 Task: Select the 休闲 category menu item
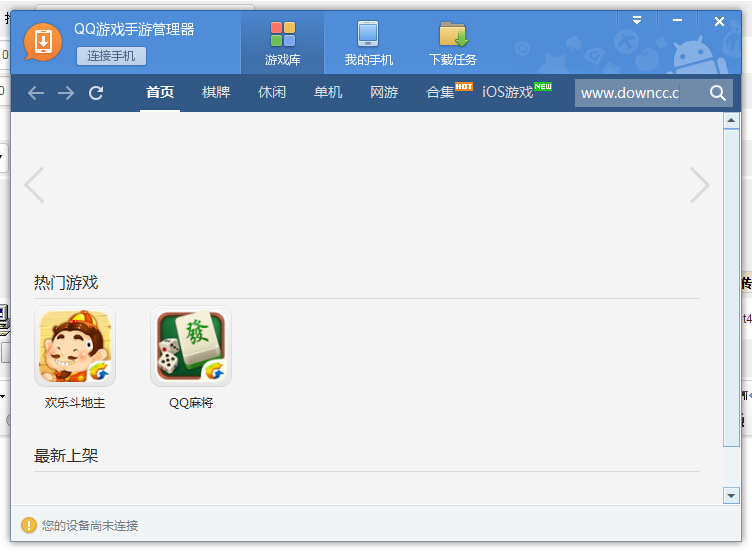click(x=272, y=92)
